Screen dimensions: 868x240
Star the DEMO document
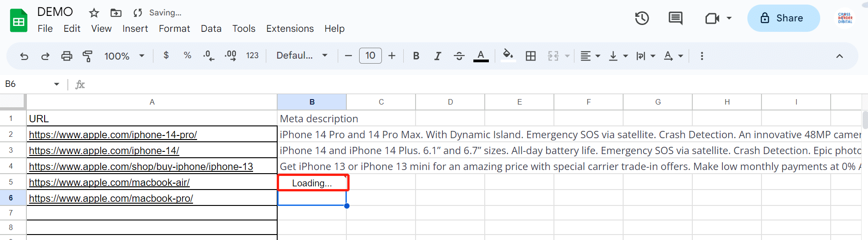(x=94, y=13)
